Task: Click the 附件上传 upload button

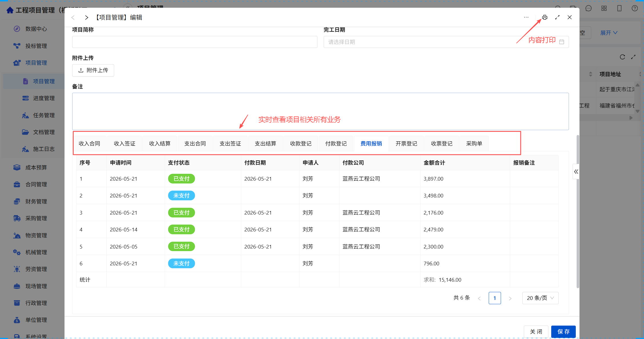Action: point(93,70)
